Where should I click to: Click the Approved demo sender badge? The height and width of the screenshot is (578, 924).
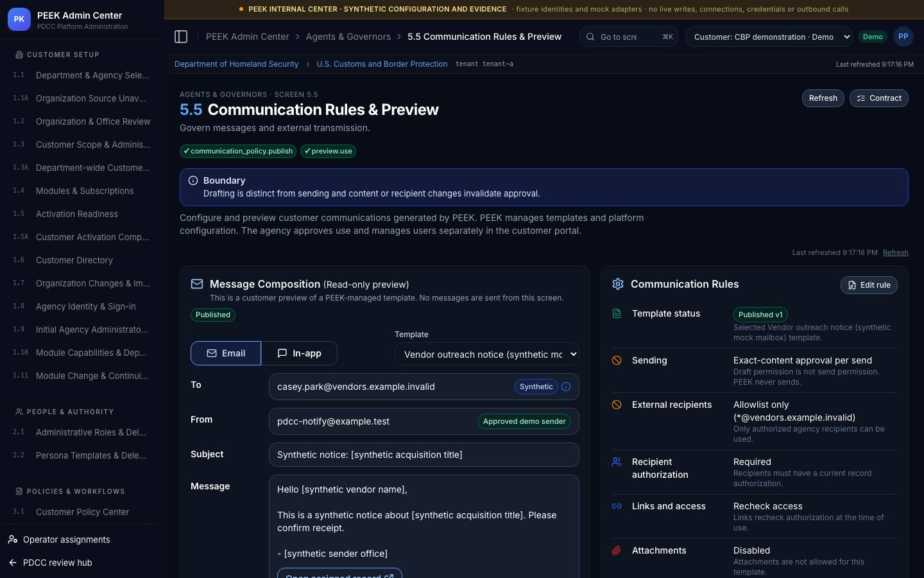click(x=524, y=421)
